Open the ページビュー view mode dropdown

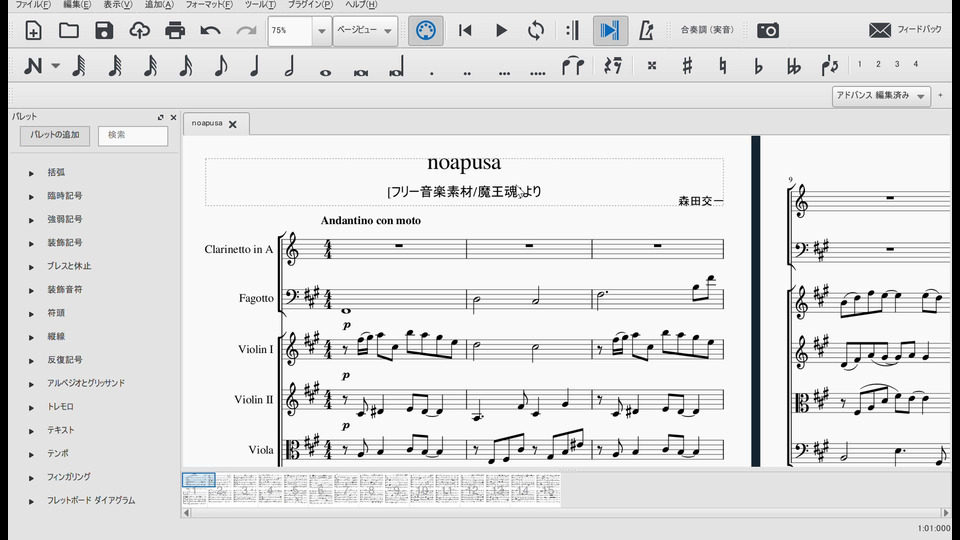click(364, 30)
